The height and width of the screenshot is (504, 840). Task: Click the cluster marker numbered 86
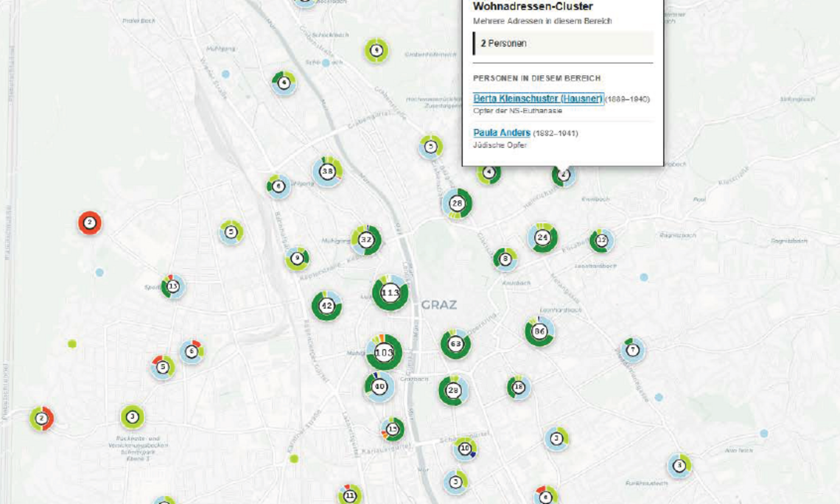pos(539,331)
